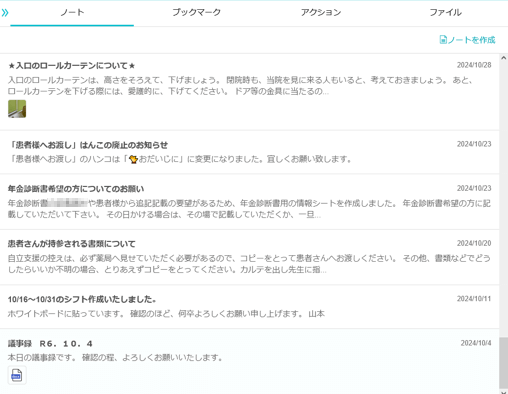
Task: Switch to the ブックマーク tab
Action: pyautogui.click(x=196, y=13)
